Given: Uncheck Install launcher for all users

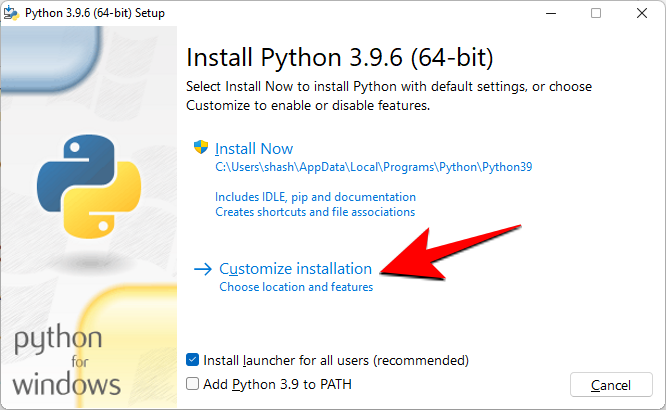Looking at the screenshot, I should [x=193, y=360].
